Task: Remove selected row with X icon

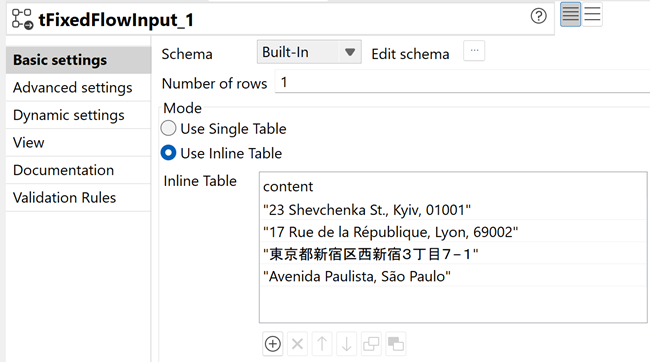Action: (297, 344)
